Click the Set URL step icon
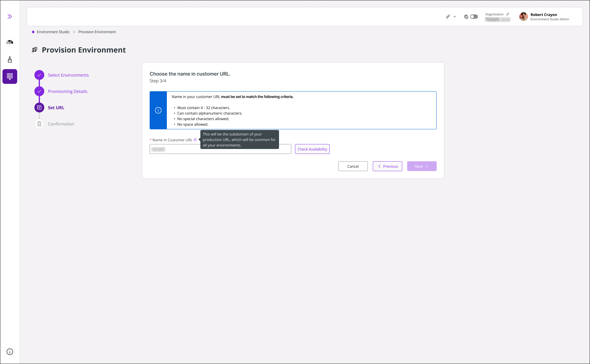The image size is (590, 364). click(x=39, y=108)
